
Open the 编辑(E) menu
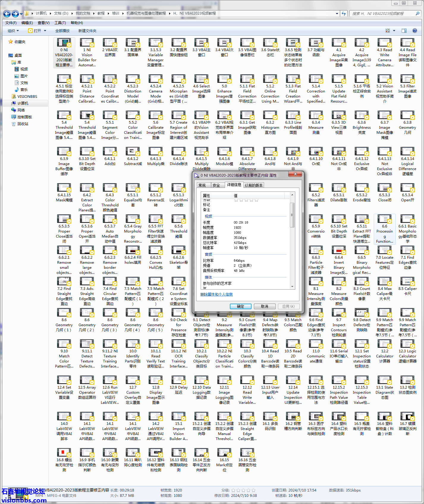27,23
